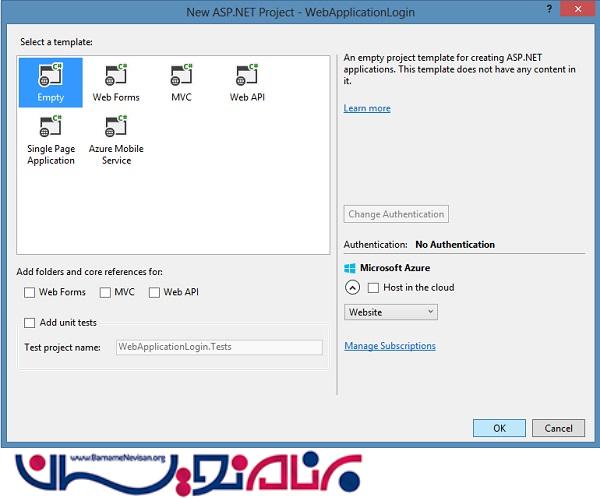Image resolution: width=600 pixels, height=498 pixels.
Task: Enable Add unit tests checkbox
Action: coord(29,323)
